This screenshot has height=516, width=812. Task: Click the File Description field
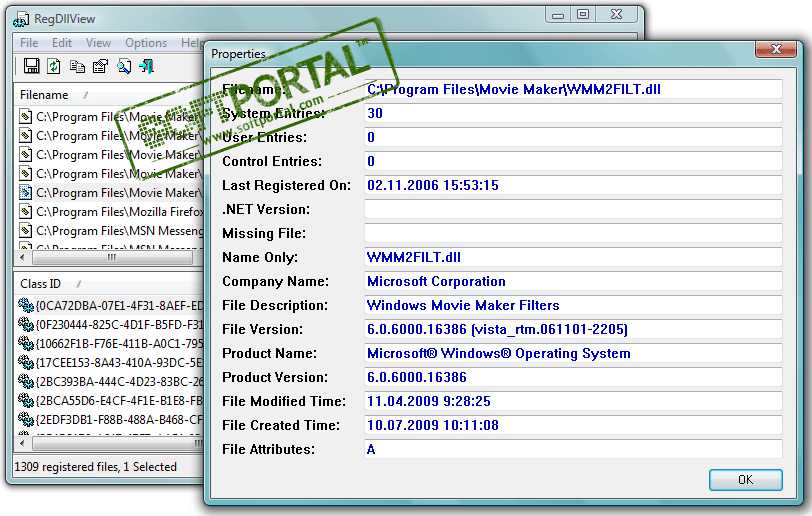pos(573,305)
